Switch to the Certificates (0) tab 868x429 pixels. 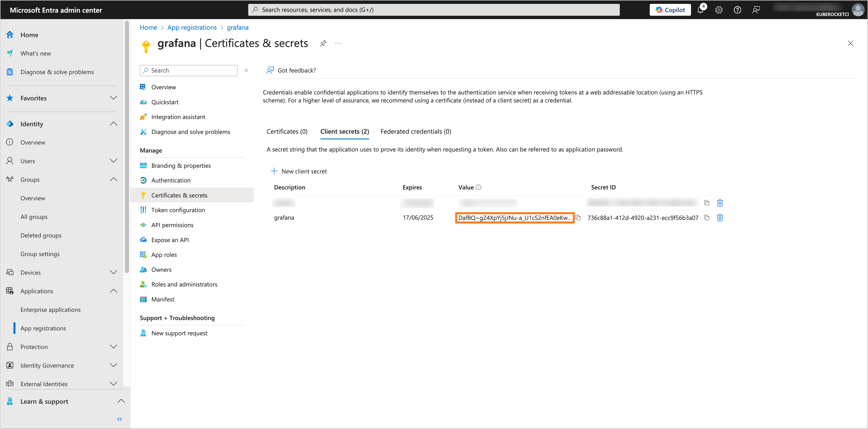(x=287, y=131)
